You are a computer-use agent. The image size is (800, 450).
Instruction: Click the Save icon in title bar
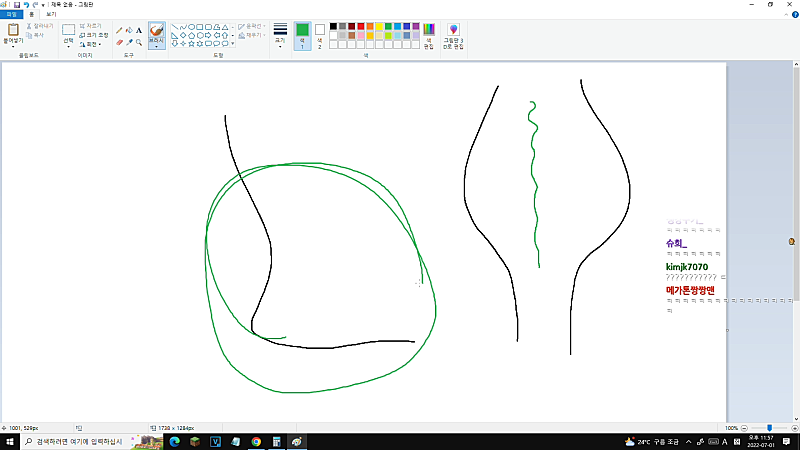tap(17, 5)
